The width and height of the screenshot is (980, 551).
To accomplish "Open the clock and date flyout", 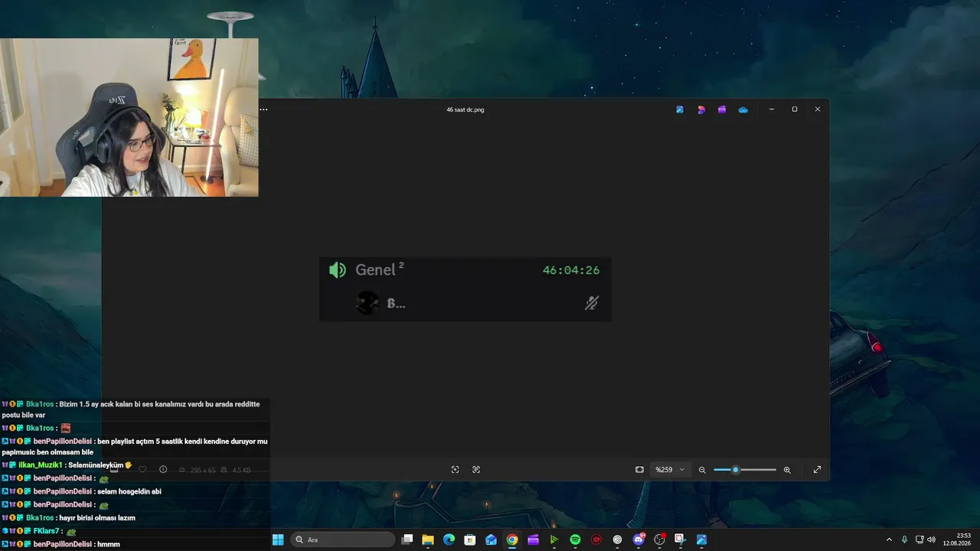I will (957, 540).
